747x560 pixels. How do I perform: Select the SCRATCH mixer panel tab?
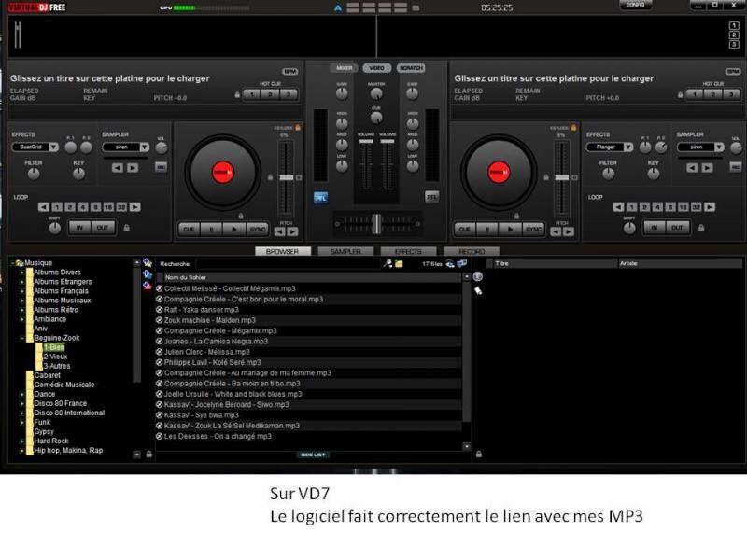tap(411, 68)
